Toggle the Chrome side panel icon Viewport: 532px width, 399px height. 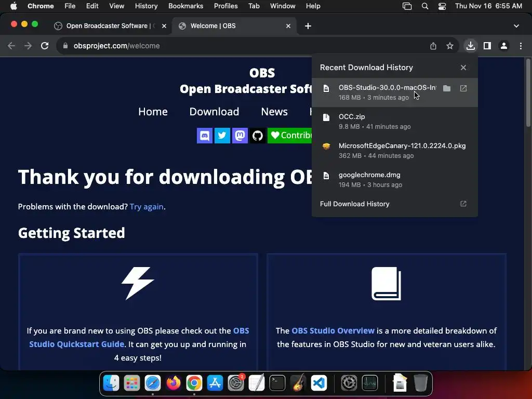(487, 46)
